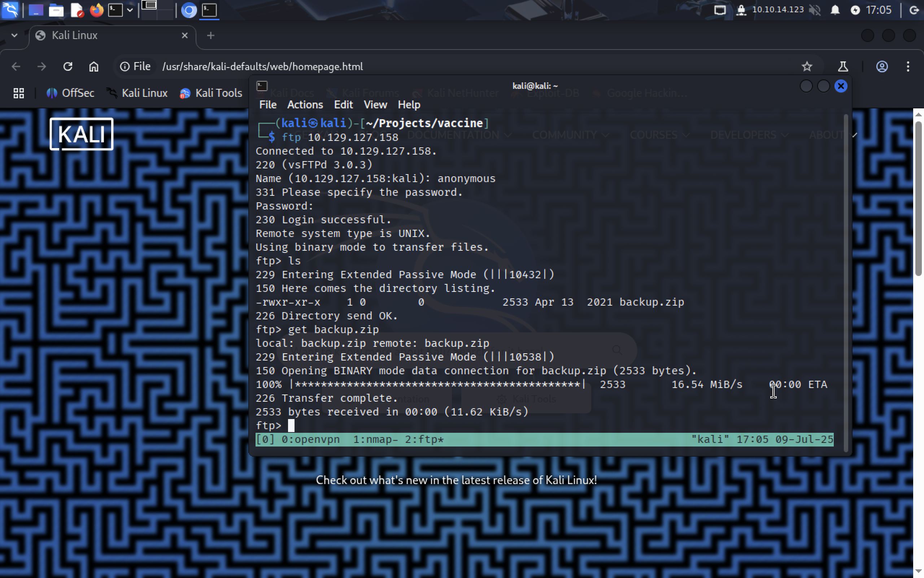Click the power manager tray icon
Screen dimensions: 924x578
point(855,10)
